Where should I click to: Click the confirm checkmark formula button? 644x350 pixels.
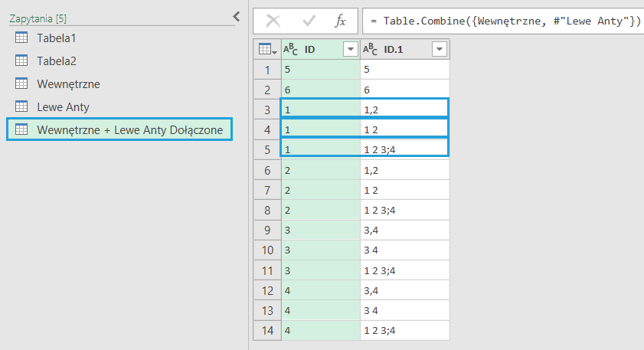coord(309,21)
